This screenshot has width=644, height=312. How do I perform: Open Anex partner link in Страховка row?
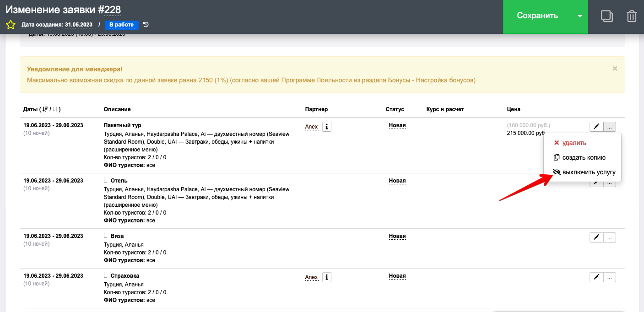[311, 277]
